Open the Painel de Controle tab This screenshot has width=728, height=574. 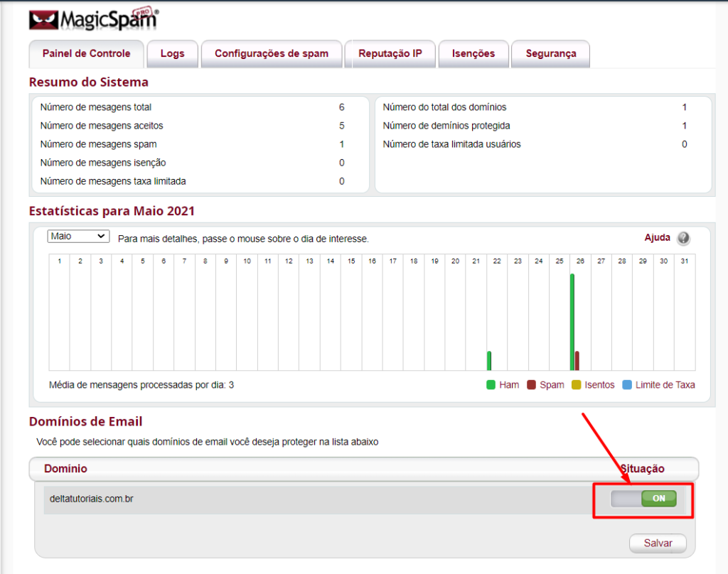(x=86, y=53)
